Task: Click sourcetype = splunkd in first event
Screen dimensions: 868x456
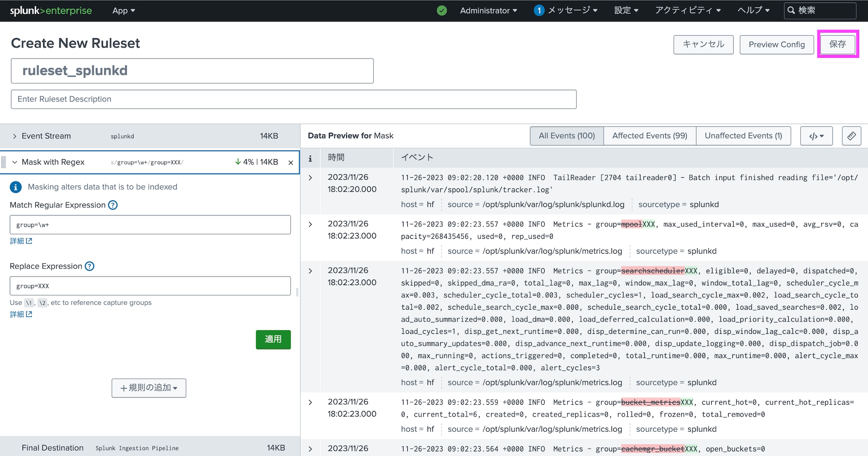Action: (x=679, y=204)
